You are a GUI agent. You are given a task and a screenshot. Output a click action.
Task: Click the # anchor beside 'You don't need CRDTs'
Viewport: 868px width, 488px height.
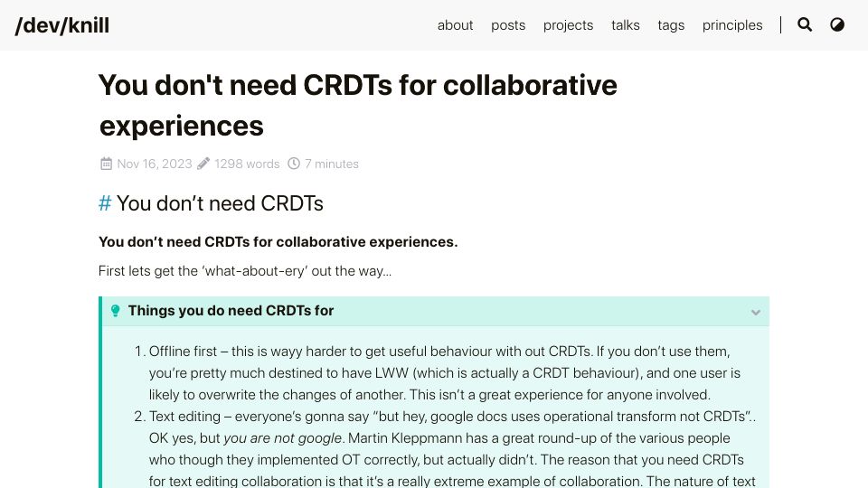click(x=105, y=203)
